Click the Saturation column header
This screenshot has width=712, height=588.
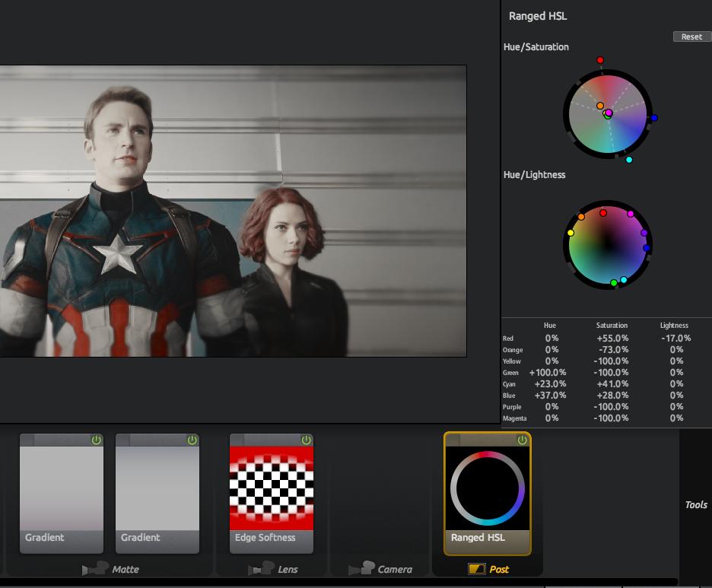(612, 325)
